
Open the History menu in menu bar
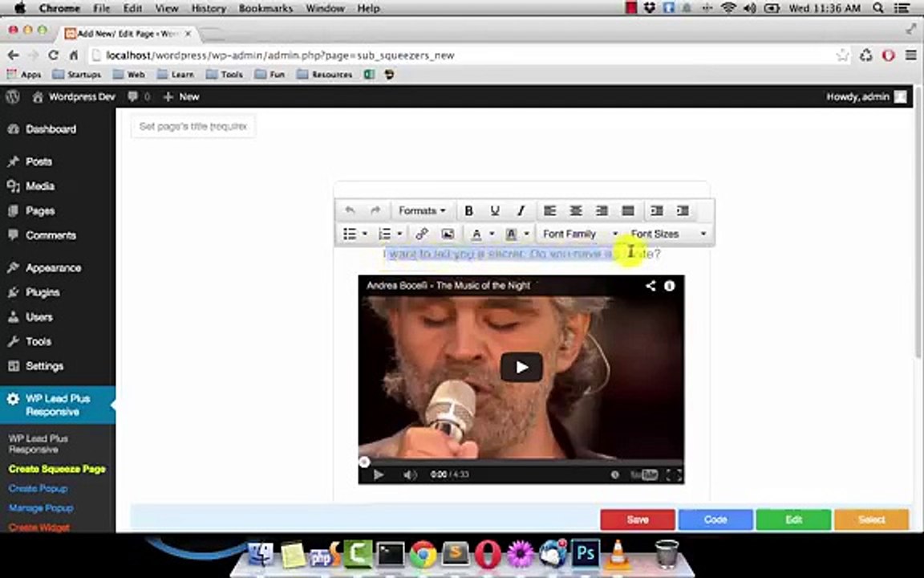pos(209,8)
